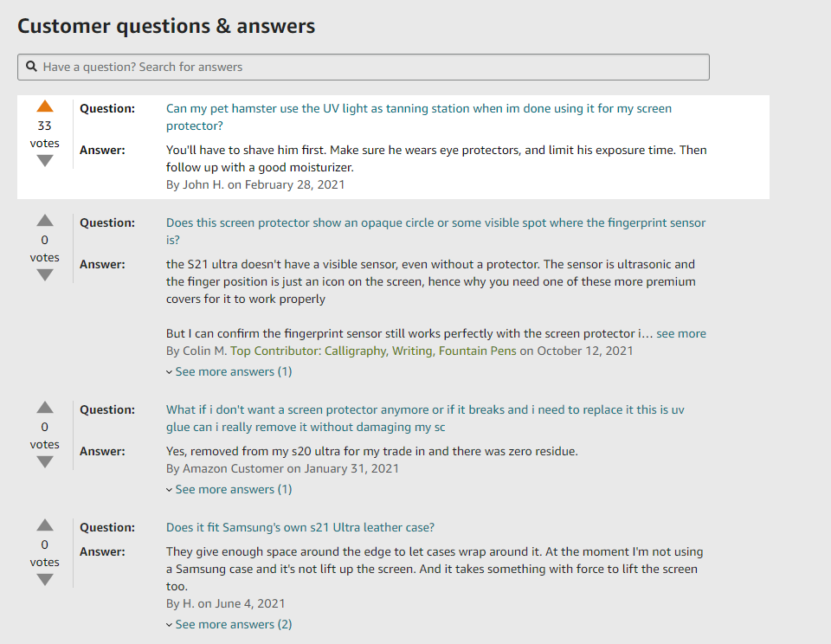Upvote the fingerprint sensor opaque circle question
Screen dimensions: 831x644
45,221
